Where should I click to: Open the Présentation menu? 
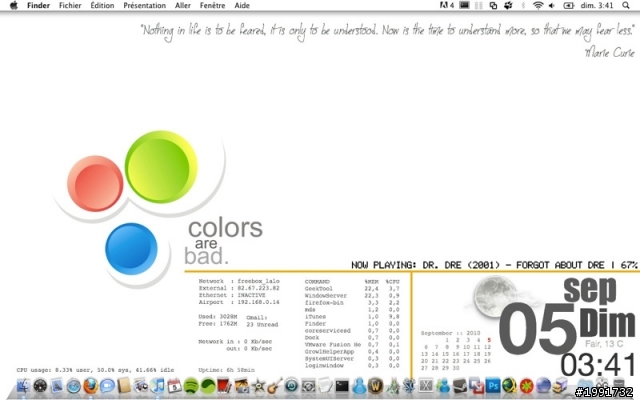pos(144,5)
